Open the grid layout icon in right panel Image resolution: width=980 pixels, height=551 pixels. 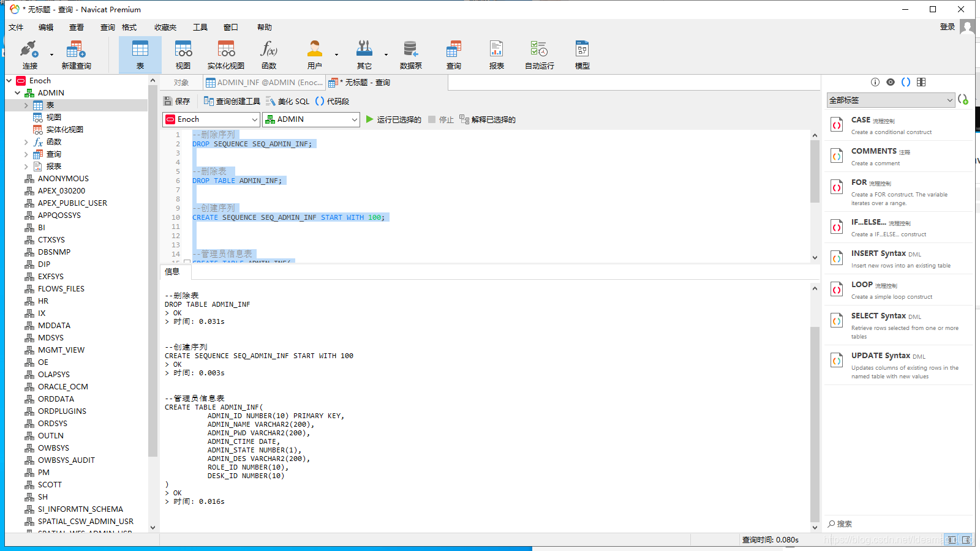tap(921, 82)
